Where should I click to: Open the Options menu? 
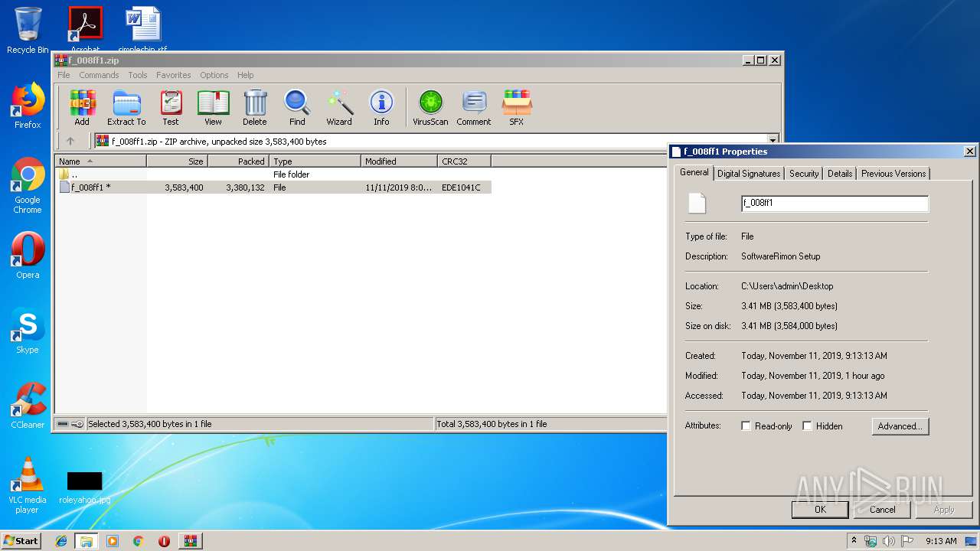[x=214, y=75]
